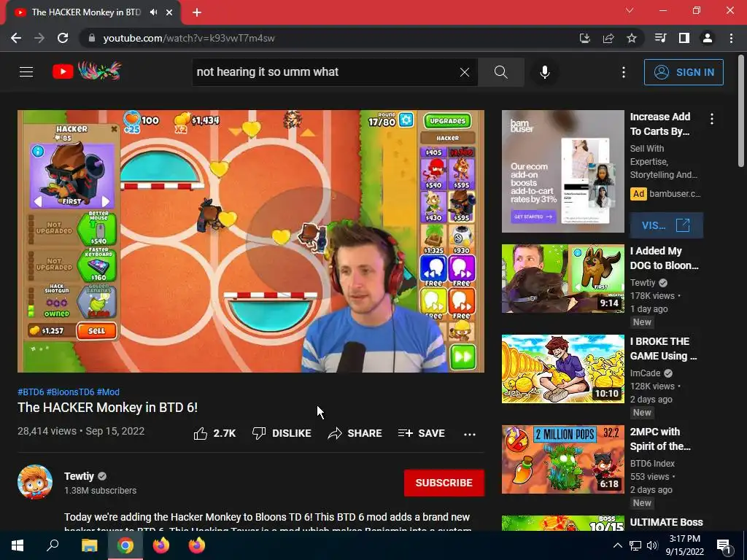Open the Tewtiy channel name link
The height and width of the screenshot is (560, 747).
[79, 476]
